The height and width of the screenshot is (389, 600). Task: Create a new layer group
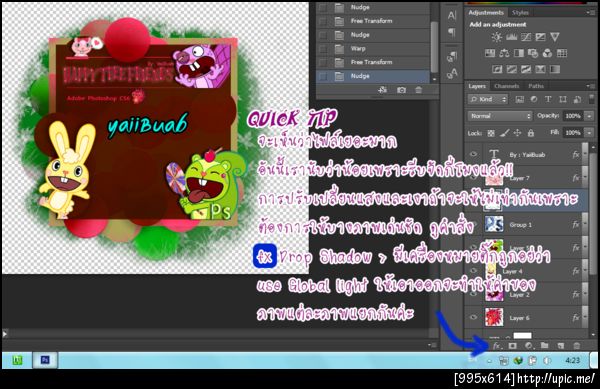pyautogui.click(x=545, y=346)
